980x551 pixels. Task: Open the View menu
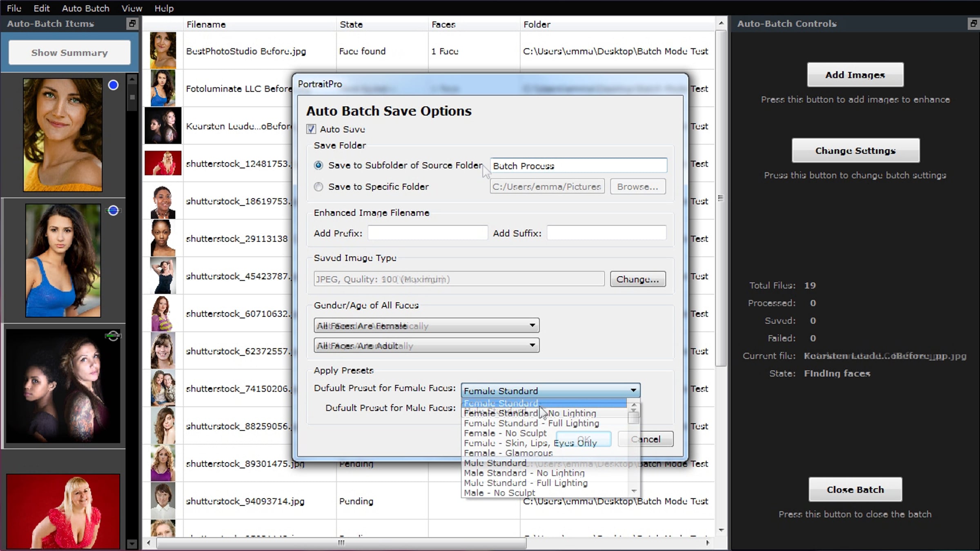[x=131, y=8]
